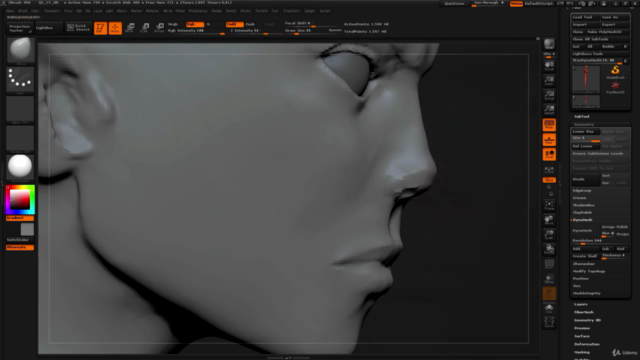Click the Solo icon in right shelf
Screen dimensions: 640x360
[x=549, y=308]
